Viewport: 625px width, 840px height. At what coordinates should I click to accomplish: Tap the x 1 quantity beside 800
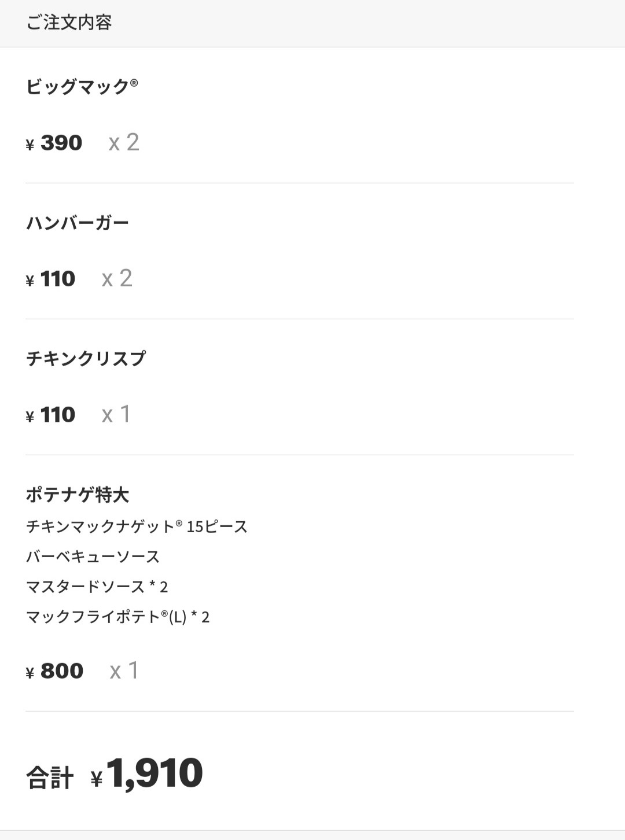click(124, 670)
